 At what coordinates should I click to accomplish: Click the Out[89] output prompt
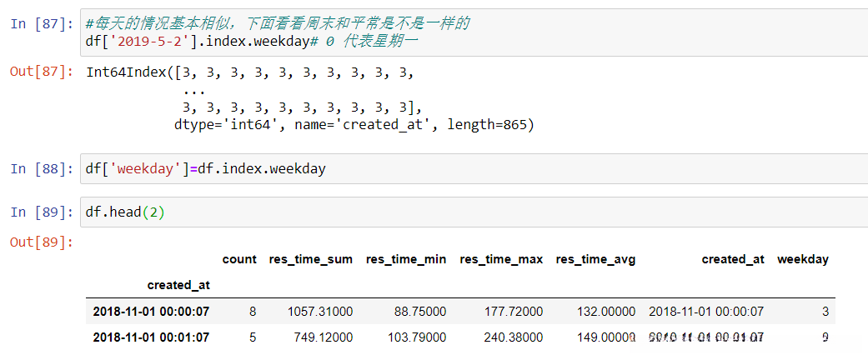(x=36, y=242)
